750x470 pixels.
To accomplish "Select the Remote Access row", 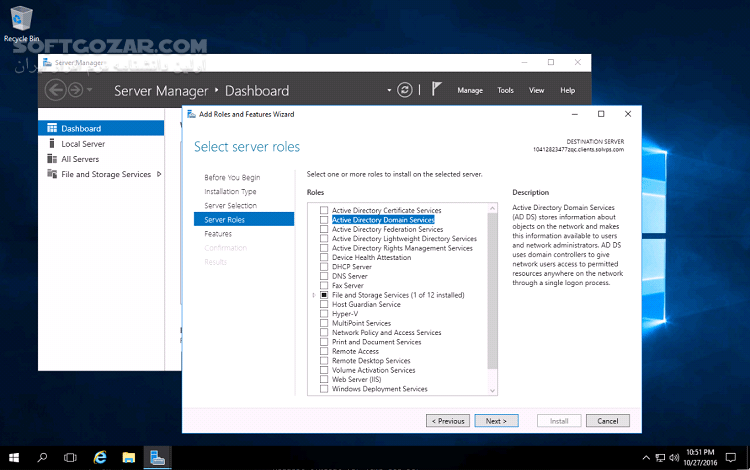I will tap(355, 351).
